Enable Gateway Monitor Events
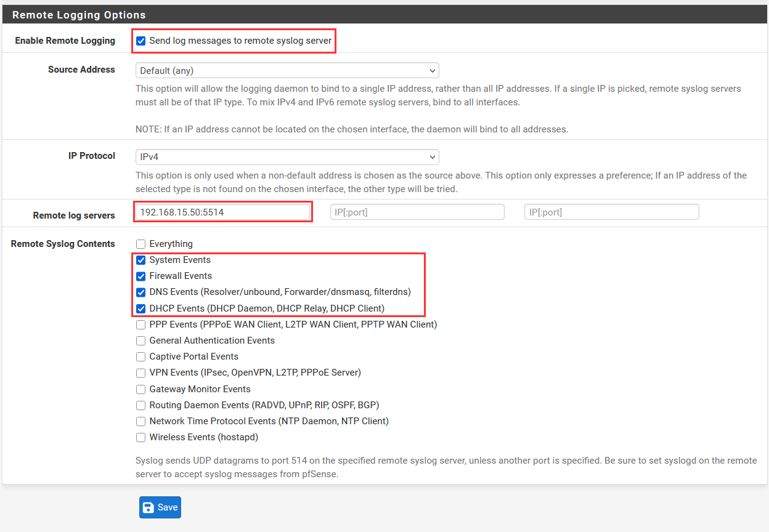This screenshot has width=769, height=532. pos(141,389)
